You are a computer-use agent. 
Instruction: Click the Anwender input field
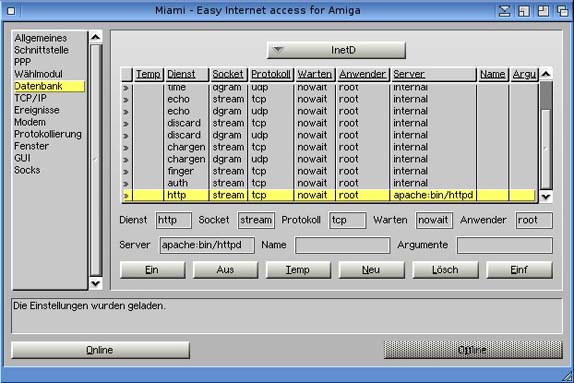(534, 220)
